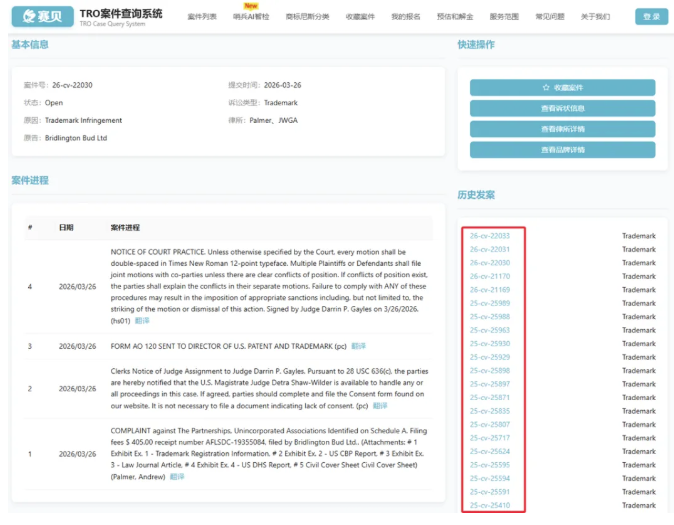Open 哨兵AI管控 in the top navigation
The height and width of the screenshot is (525, 674).
[x=250, y=17]
